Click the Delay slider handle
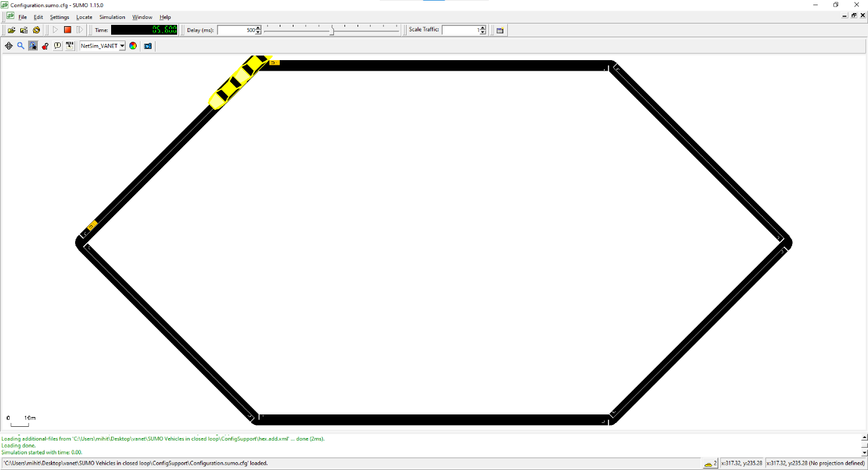The image size is (868, 470). click(x=332, y=30)
